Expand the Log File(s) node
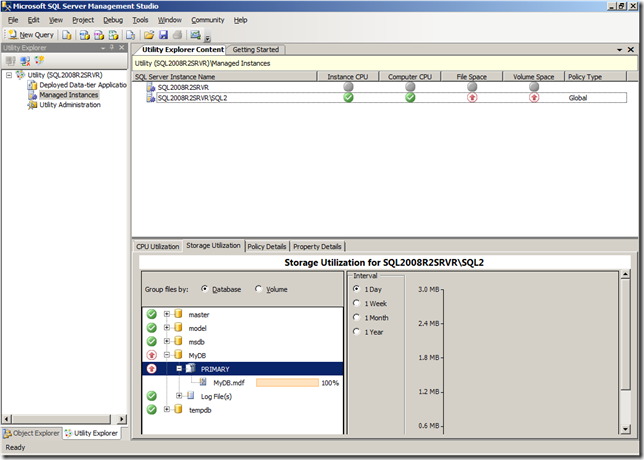The height and width of the screenshot is (460, 644). 179,396
